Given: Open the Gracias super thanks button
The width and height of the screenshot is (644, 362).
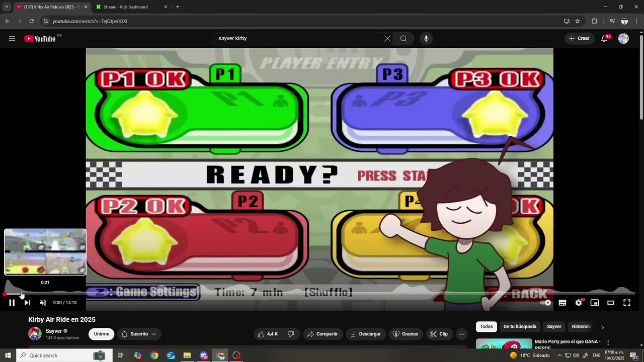Looking at the screenshot, I should point(406,334).
